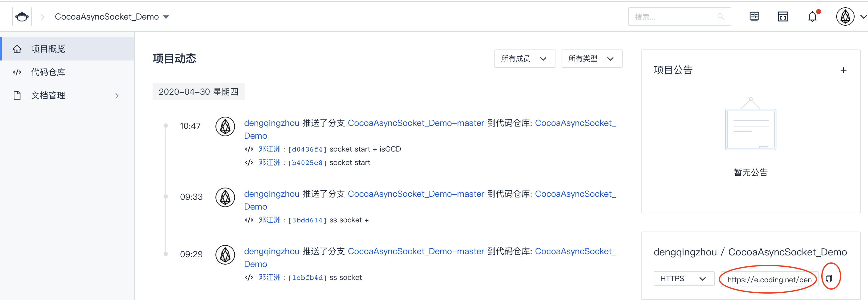The height and width of the screenshot is (300, 868).
Task: Open notifications via the bell icon
Action: (812, 16)
